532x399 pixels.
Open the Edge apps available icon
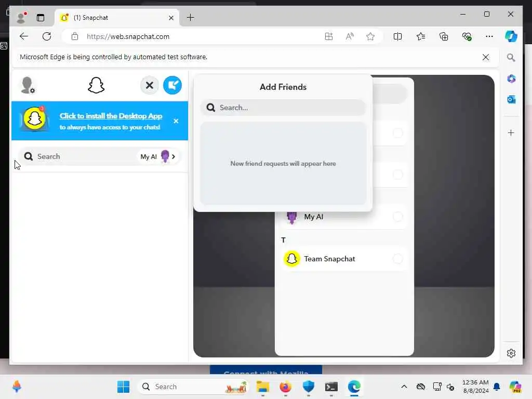[328, 36]
